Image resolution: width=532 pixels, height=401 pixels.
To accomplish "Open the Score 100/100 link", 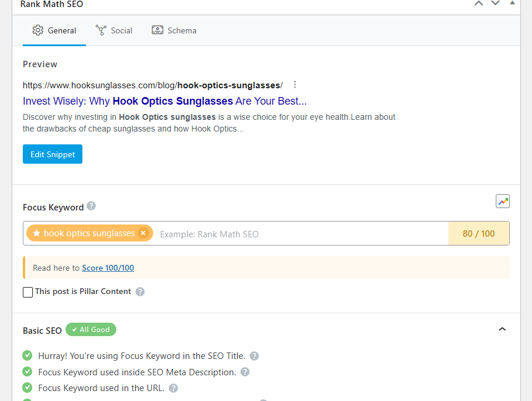I will click(x=108, y=268).
